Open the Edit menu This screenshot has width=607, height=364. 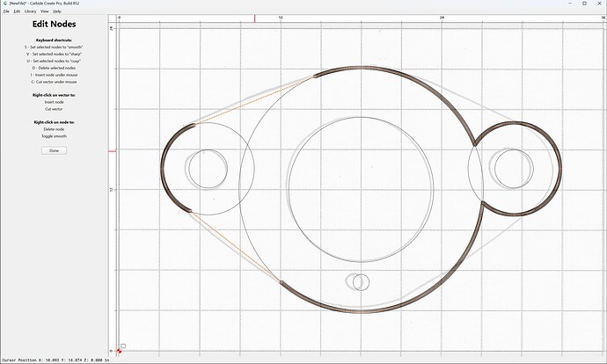point(17,11)
